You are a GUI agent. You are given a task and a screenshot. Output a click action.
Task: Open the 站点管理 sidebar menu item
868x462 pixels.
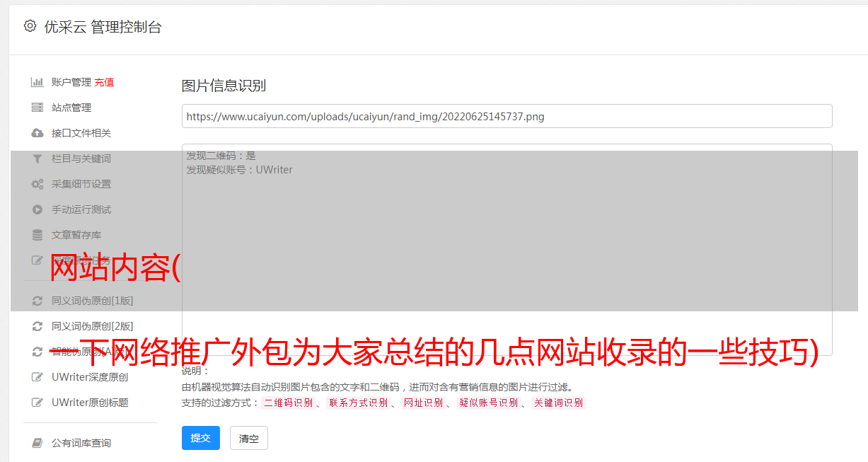pyautogui.click(x=71, y=108)
